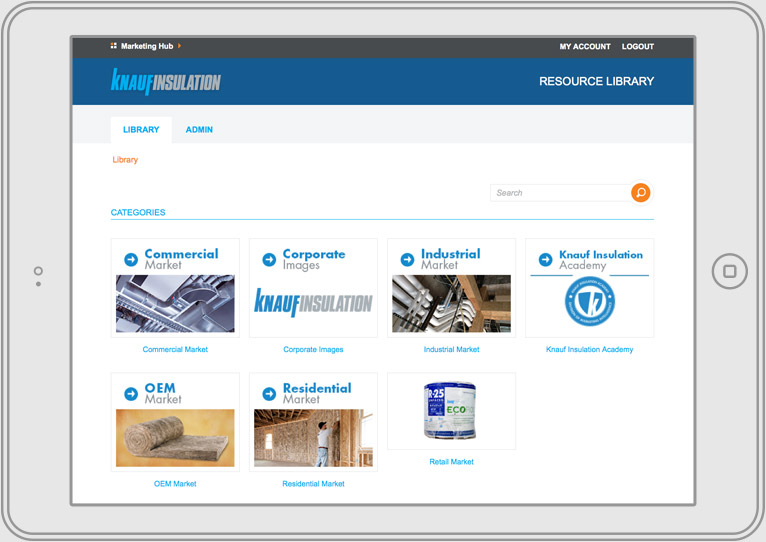The height and width of the screenshot is (542, 766).
Task: Open My Account
Action: click(585, 46)
